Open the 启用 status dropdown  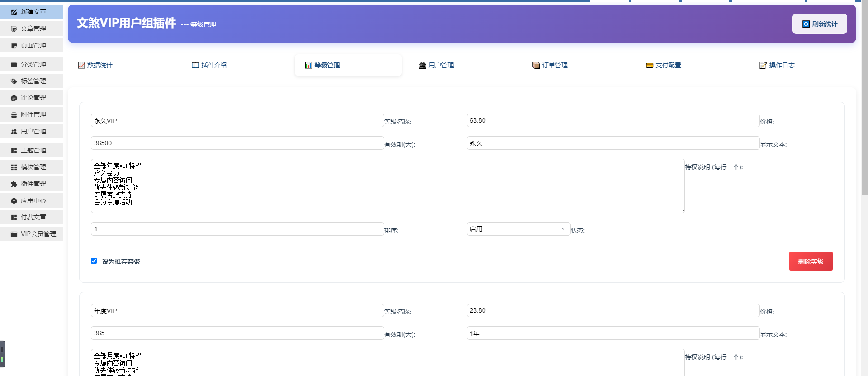[518, 229]
